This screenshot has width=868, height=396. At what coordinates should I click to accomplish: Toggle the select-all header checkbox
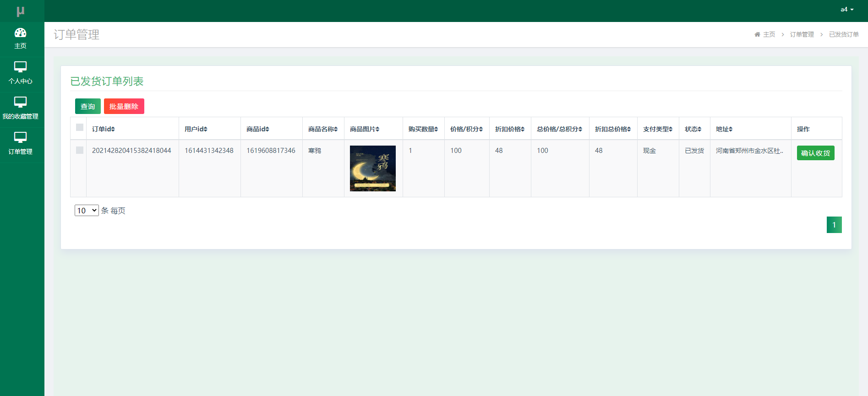pos(80,127)
